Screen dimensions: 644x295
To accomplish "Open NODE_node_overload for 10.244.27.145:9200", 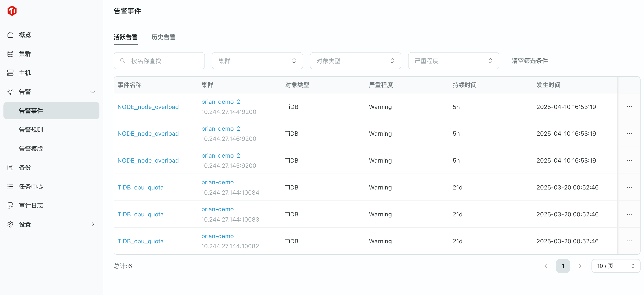I will click(148, 160).
